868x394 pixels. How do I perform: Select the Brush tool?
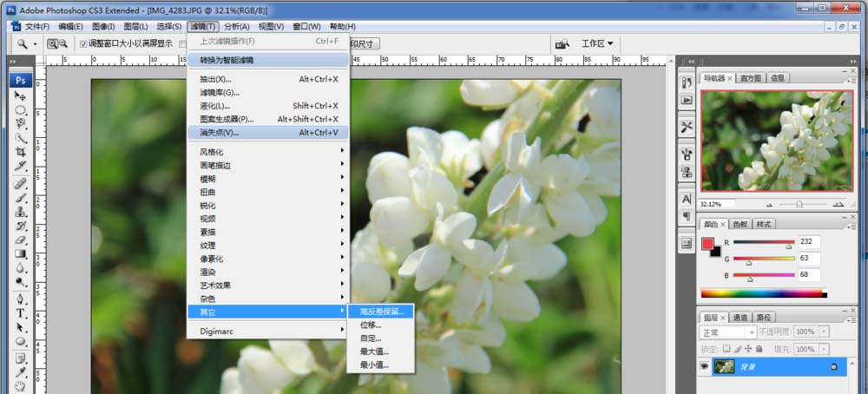tap(21, 198)
